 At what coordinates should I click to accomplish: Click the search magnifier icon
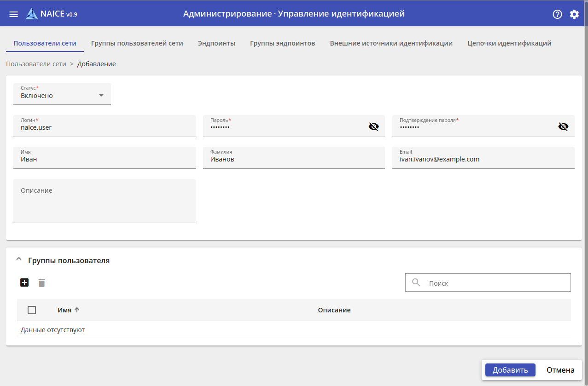(x=416, y=282)
